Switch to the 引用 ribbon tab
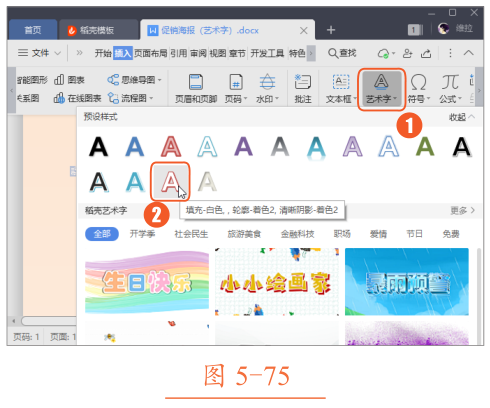 coord(179,53)
